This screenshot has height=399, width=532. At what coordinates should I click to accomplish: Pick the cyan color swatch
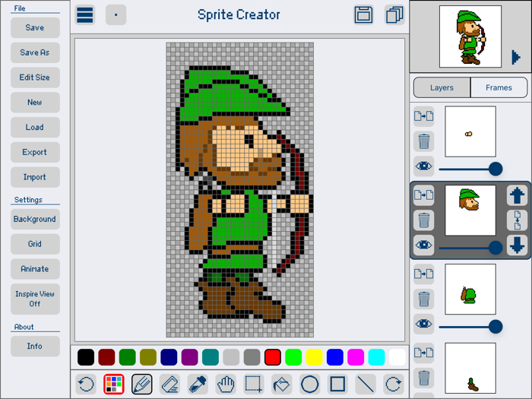(x=377, y=357)
